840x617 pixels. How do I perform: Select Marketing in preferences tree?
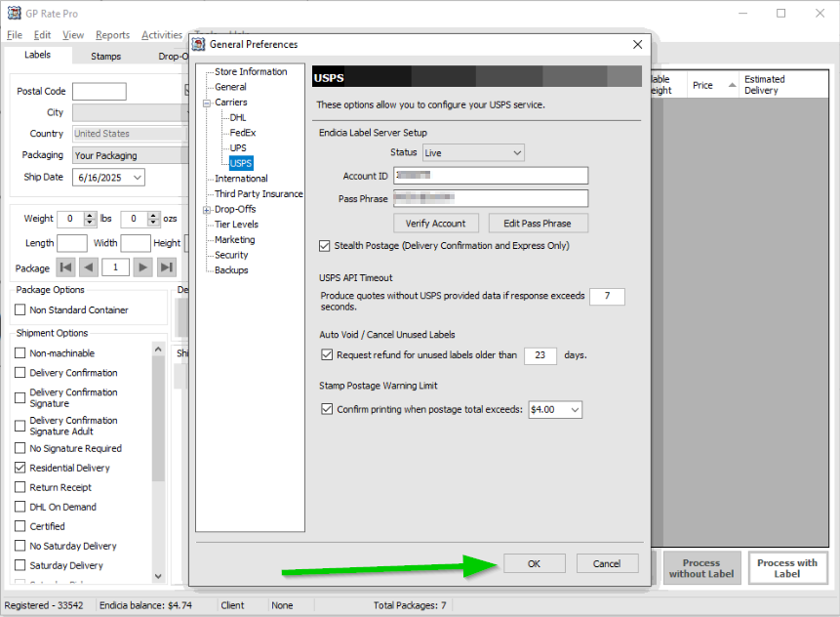(235, 239)
